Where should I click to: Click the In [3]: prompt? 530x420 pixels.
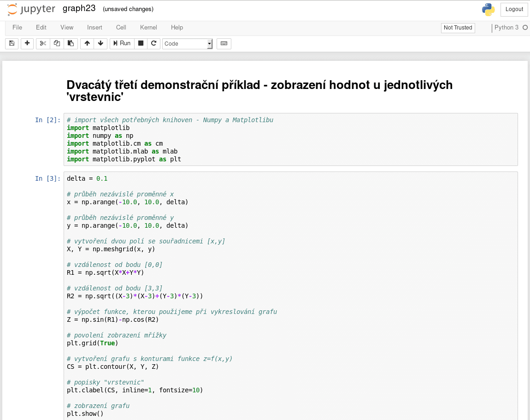pyautogui.click(x=47, y=178)
